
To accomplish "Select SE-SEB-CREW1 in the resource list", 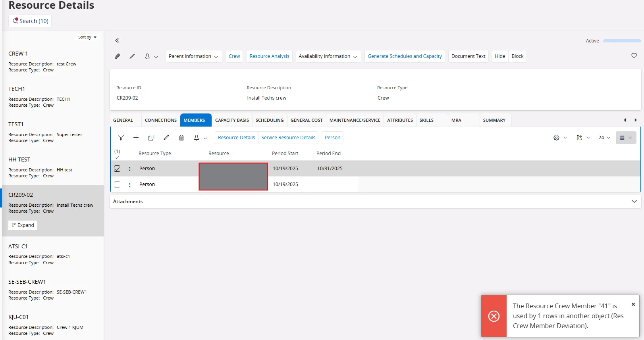I will tap(53, 290).
